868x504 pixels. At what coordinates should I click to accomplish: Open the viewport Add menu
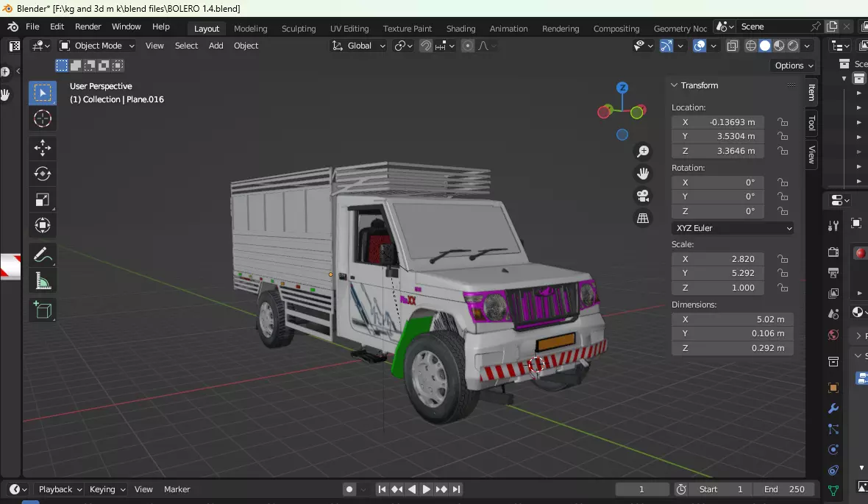pyautogui.click(x=216, y=46)
